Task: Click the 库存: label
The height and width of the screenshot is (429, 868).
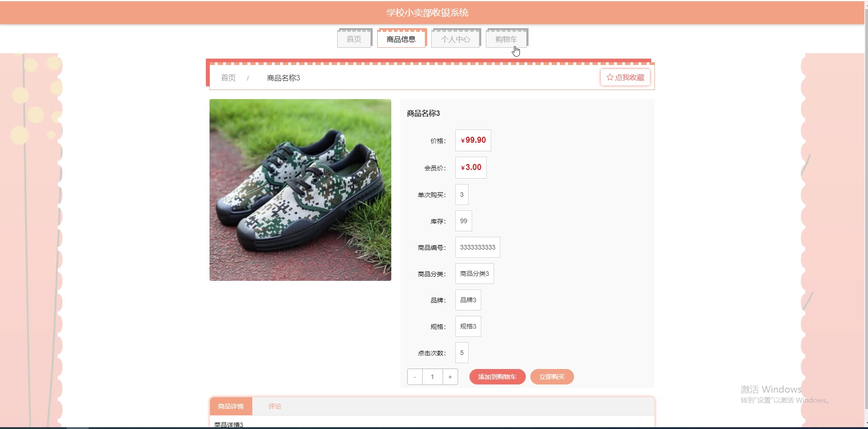Action: click(438, 221)
